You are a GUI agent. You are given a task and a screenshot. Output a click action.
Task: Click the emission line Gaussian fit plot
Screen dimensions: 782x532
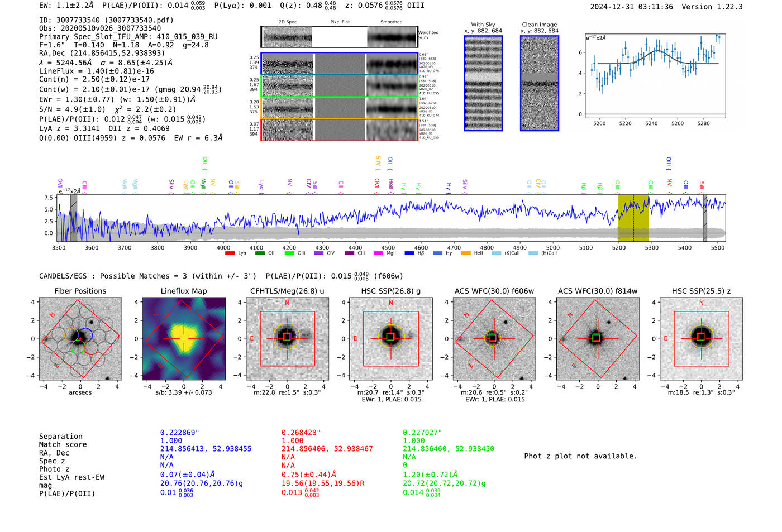pyautogui.click(x=655, y=75)
